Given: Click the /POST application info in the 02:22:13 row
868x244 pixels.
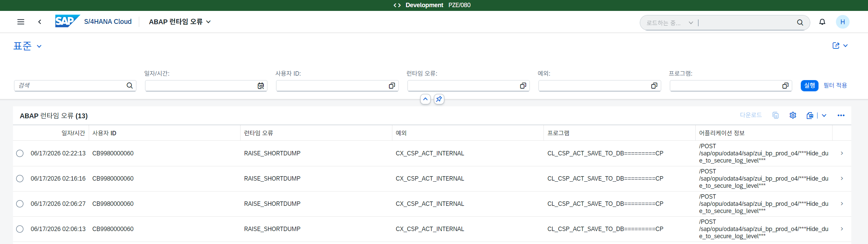Looking at the screenshot, I should point(764,153).
